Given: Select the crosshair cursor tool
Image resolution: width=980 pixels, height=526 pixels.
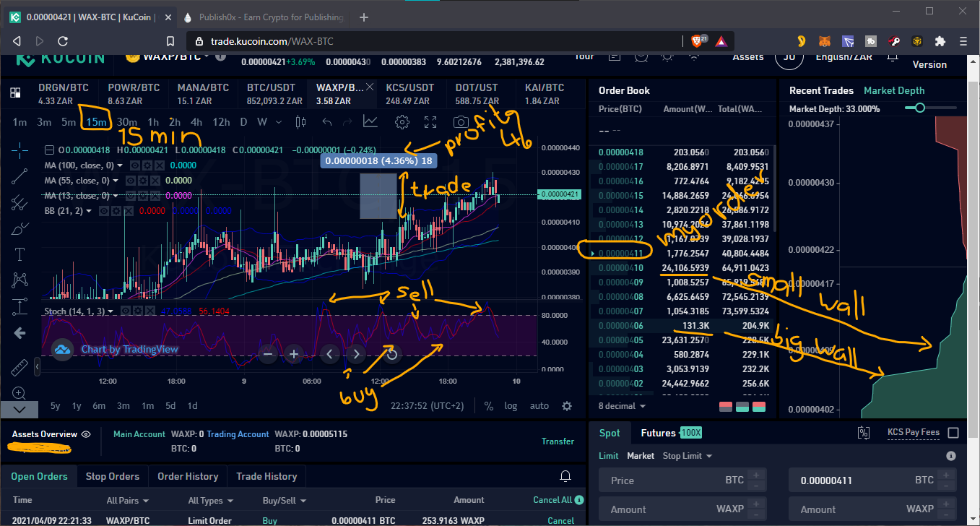Looking at the screenshot, I should pos(19,150).
